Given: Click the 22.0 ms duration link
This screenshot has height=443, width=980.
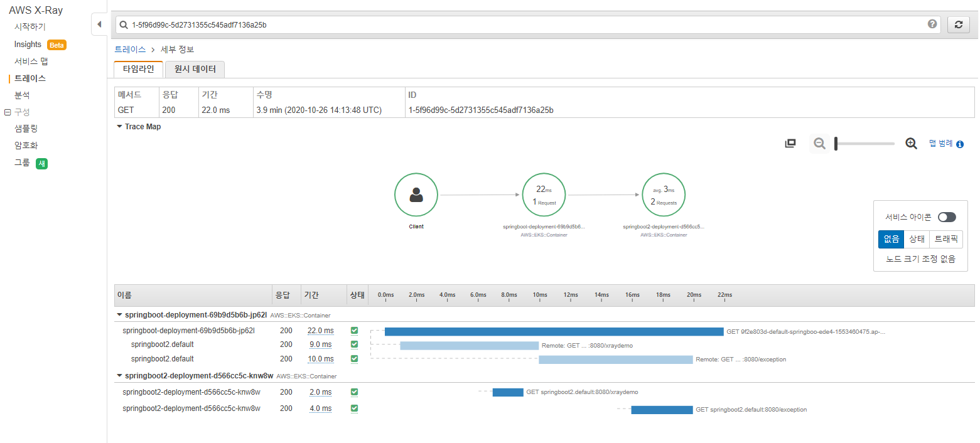Looking at the screenshot, I should 320,330.
